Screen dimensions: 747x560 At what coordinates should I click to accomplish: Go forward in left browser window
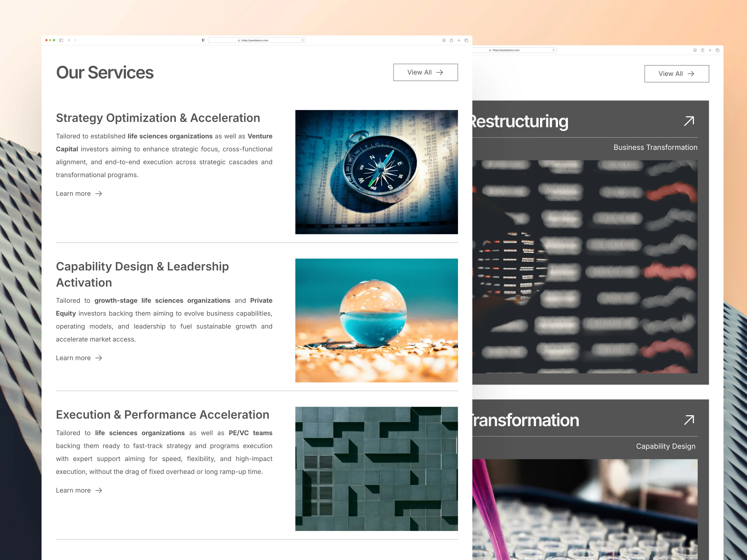click(75, 40)
